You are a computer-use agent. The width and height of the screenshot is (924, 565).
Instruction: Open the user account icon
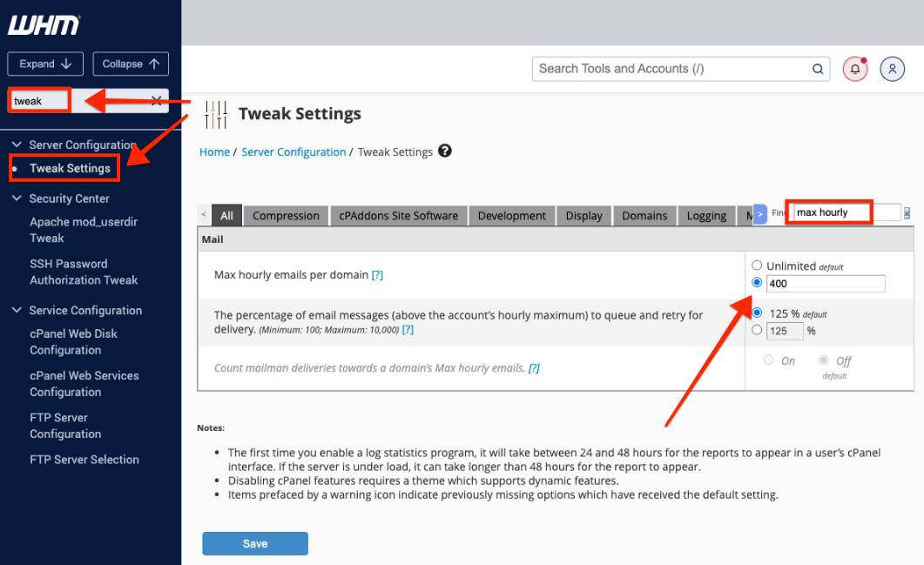(892, 69)
